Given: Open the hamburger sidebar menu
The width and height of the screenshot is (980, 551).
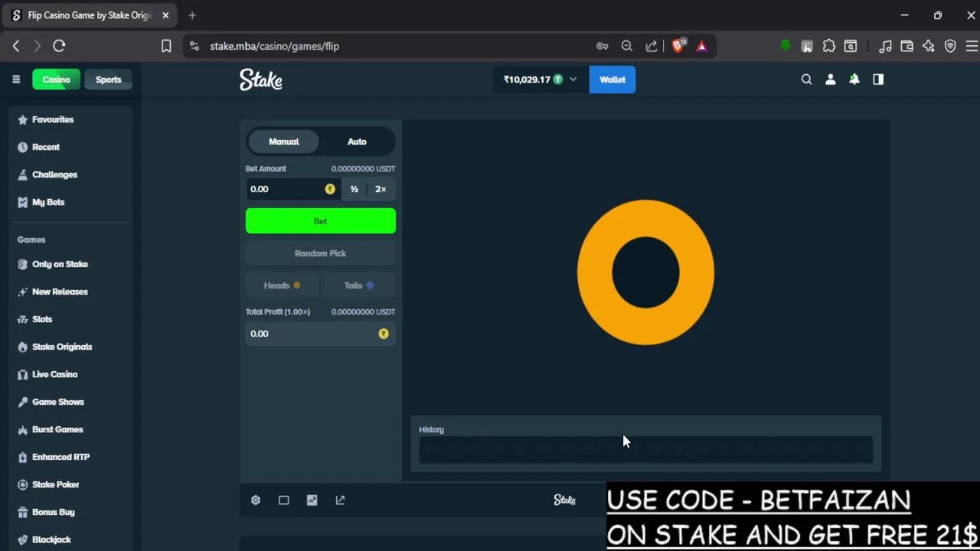Looking at the screenshot, I should [x=16, y=80].
